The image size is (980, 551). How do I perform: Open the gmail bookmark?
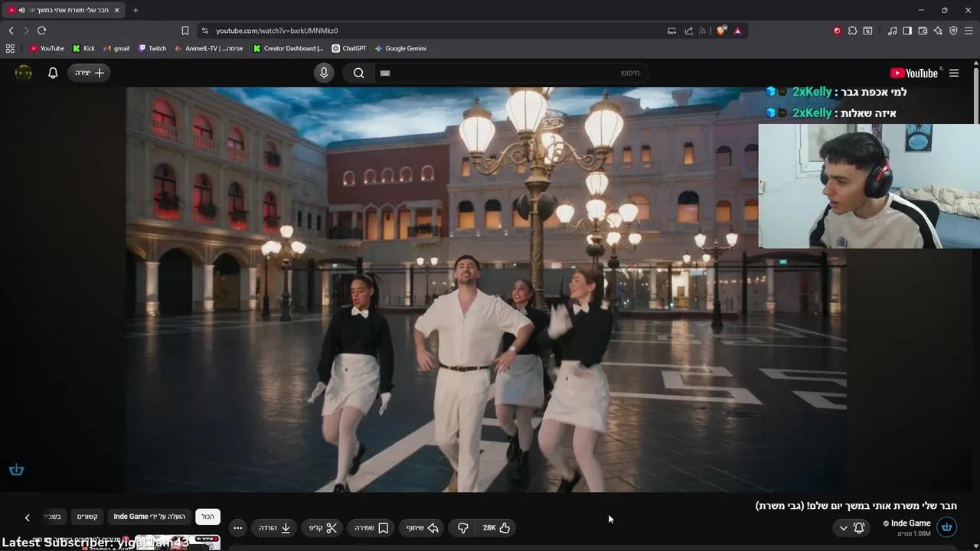[116, 48]
